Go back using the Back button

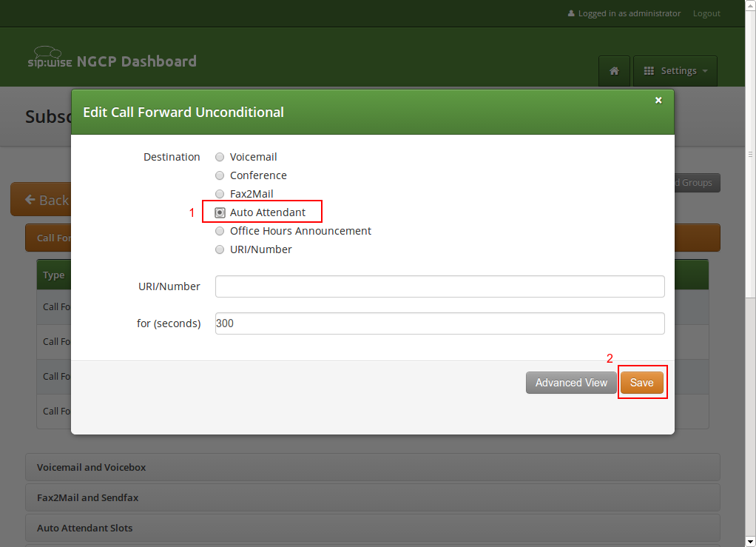point(41,199)
